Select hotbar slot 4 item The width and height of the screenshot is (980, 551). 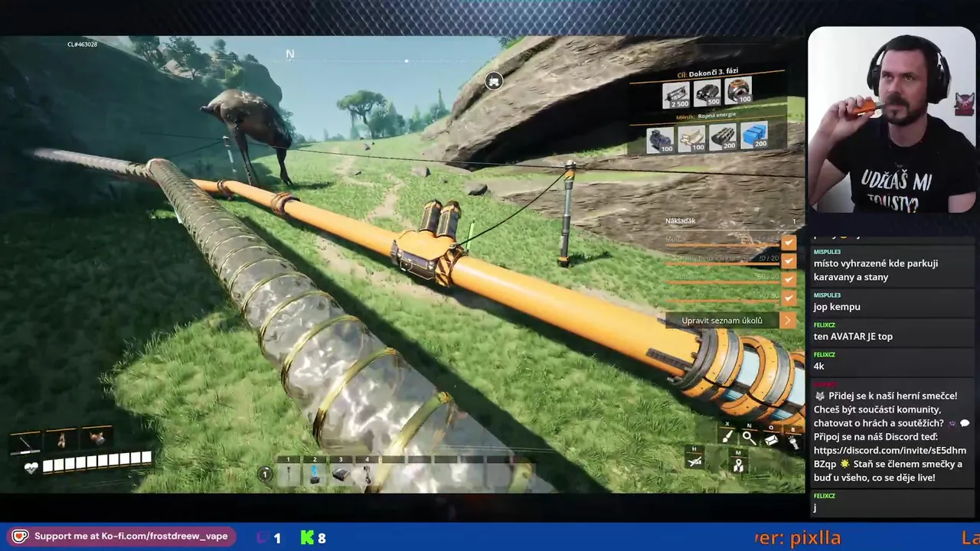pyautogui.click(x=367, y=474)
